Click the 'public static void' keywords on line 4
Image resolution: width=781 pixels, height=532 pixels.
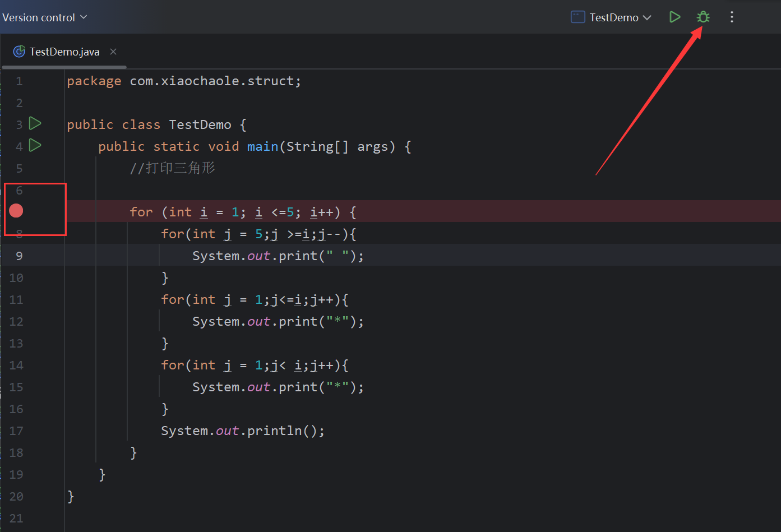pos(169,146)
